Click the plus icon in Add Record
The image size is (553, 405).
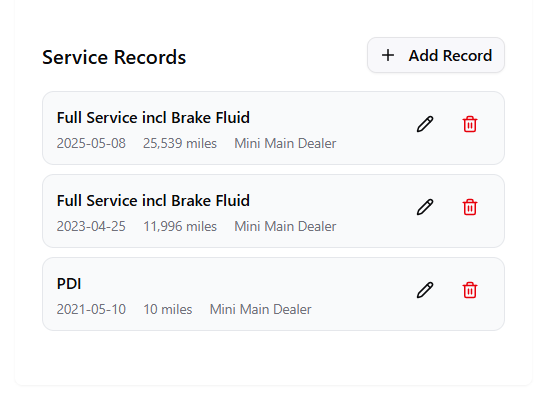click(x=388, y=55)
